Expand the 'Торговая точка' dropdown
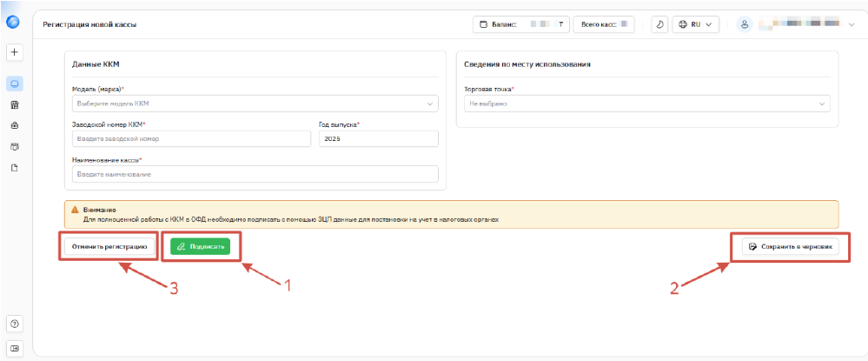868x361 pixels. 646,104
